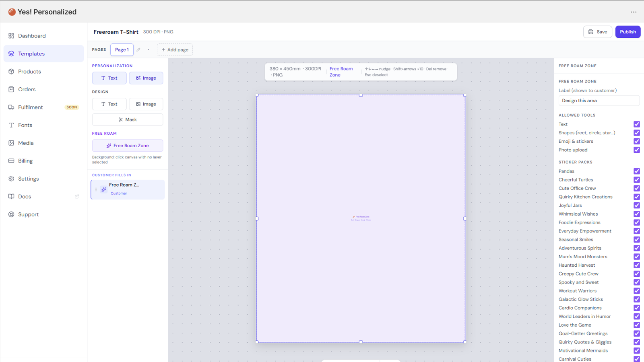
Task: Click the pencil rename page icon
Action: point(138,50)
